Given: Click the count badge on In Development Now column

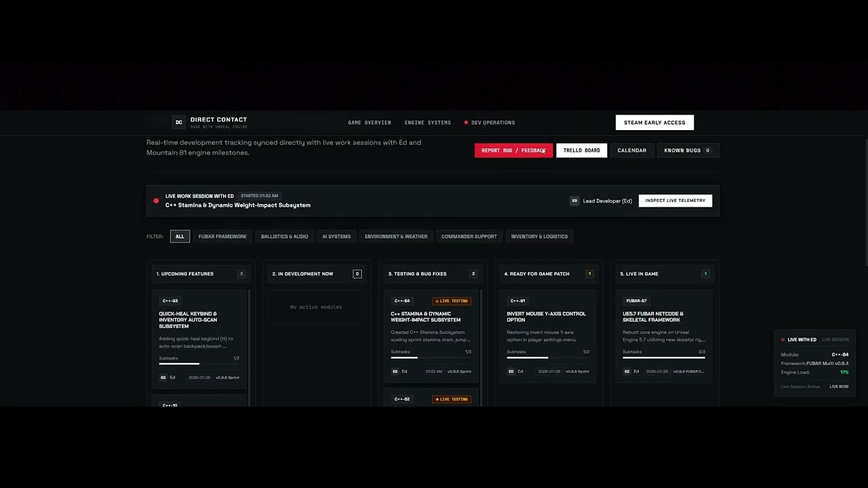Looking at the screenshot, I should pyautogui.click(x=357, y=274).
